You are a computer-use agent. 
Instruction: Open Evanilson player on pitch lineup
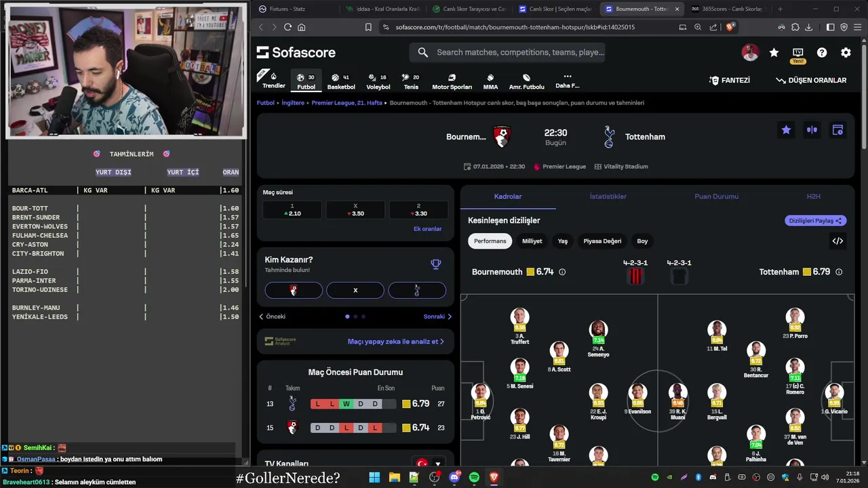coord(637,399)
